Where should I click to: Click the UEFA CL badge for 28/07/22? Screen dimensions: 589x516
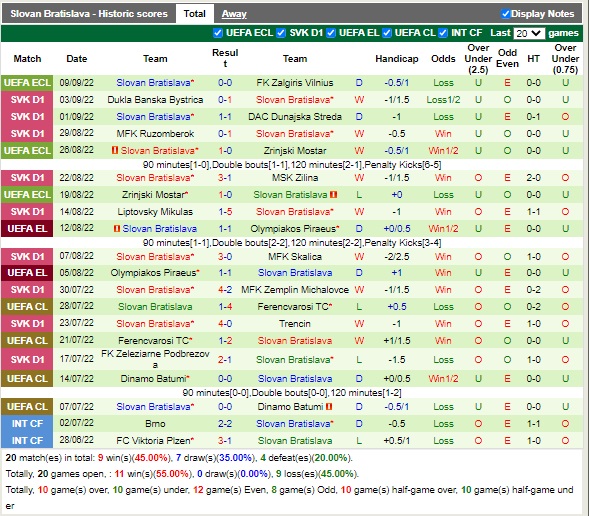click(x=27, y=306)
